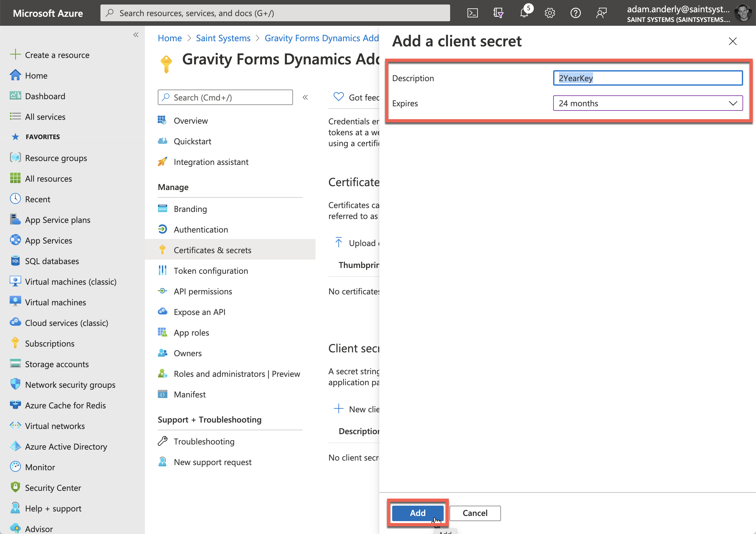The height and width of the screenshot is (534, 756).
Task: Click the Create a resource plus icon
Action: click(x=15, y=55)
